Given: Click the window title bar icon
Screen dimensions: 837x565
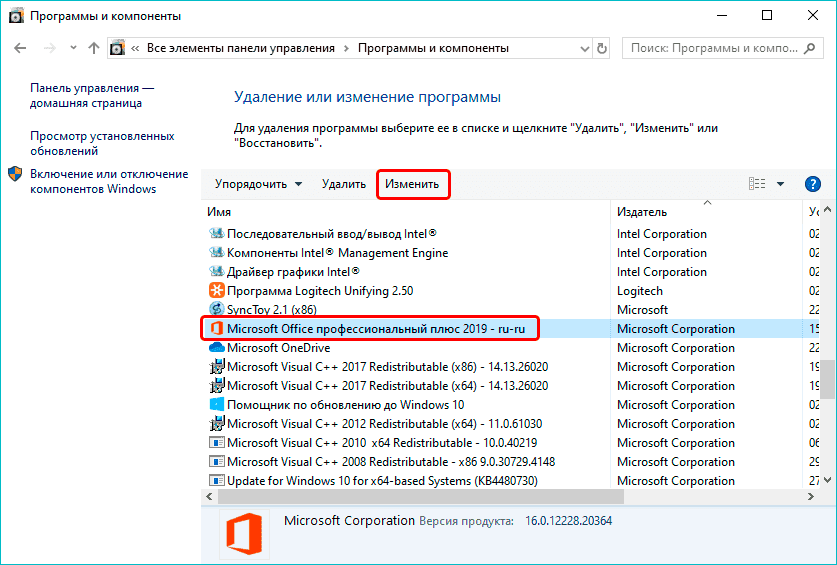Looking at the screenshot, I should (17, 16).
